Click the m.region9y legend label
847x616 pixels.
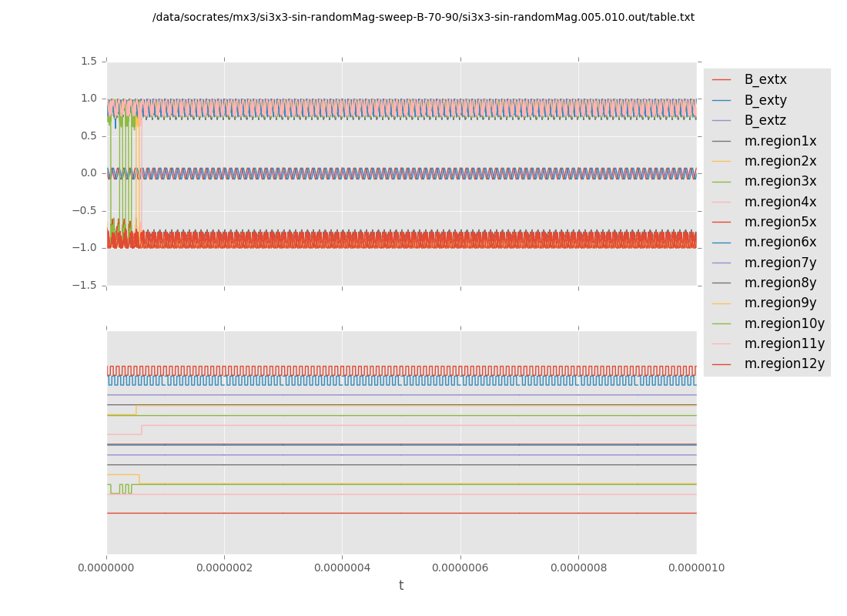click(780, 303)
